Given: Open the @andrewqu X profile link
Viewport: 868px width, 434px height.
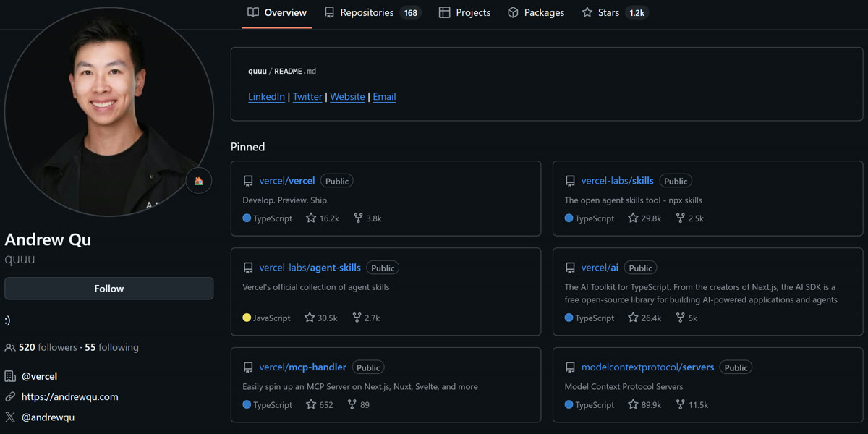Looking at the screenshot, I should [48, 417].
